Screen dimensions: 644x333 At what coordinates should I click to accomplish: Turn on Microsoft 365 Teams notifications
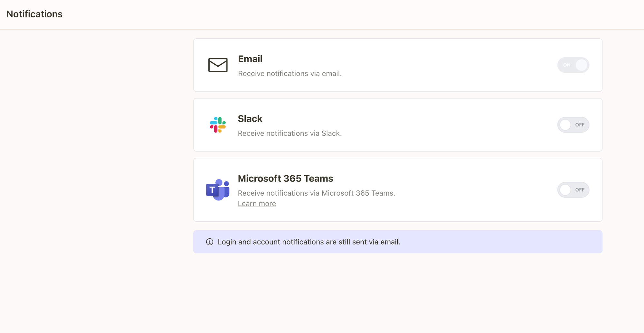tap(573, 190)
